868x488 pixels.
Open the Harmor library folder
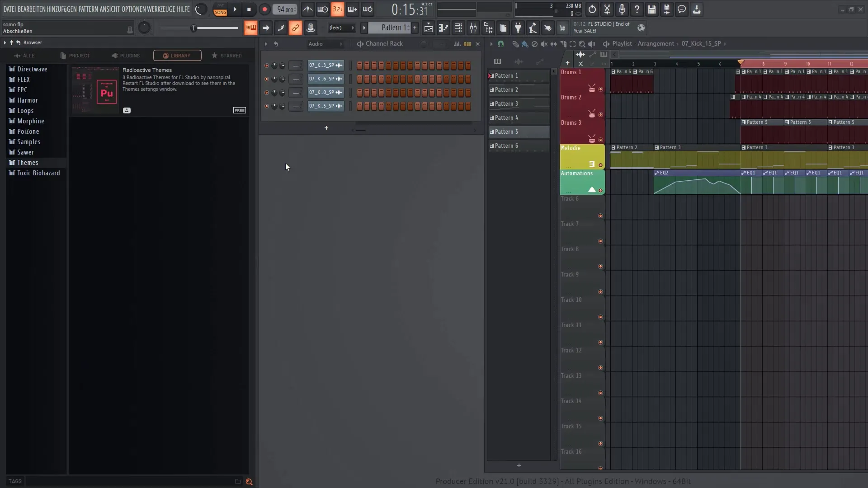pos(28,100)
